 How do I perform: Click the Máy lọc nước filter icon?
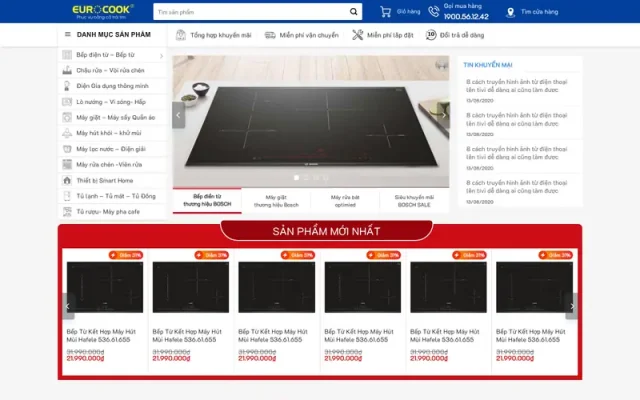click(x=67, y=149)
